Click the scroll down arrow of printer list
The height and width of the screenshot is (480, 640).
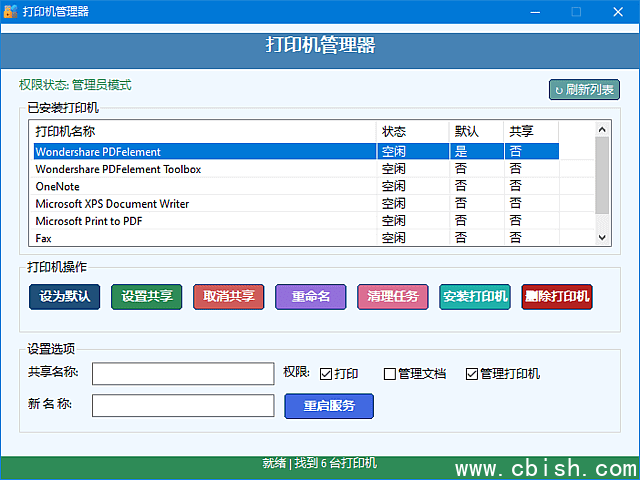pyautogui.click(x=602, y=237)
